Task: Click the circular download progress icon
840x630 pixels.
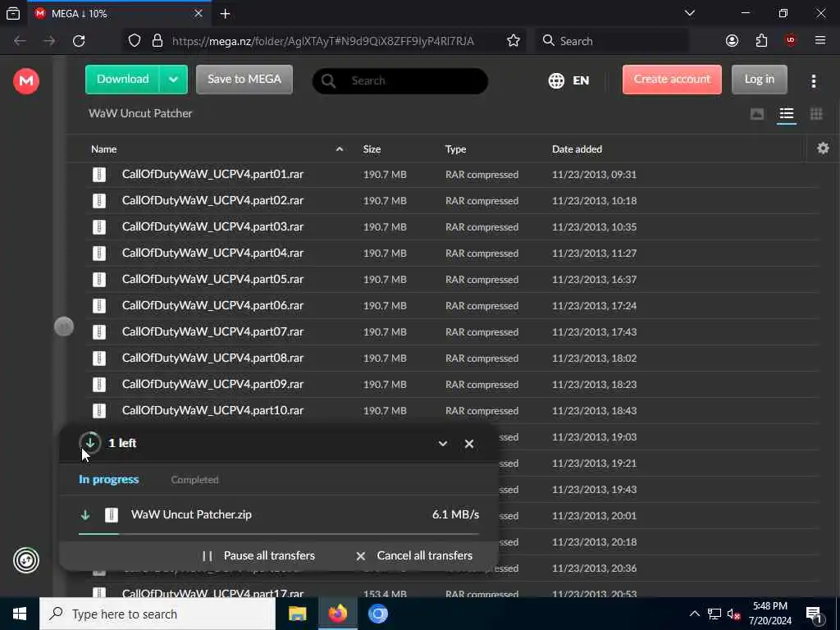Action: (90, 443)
